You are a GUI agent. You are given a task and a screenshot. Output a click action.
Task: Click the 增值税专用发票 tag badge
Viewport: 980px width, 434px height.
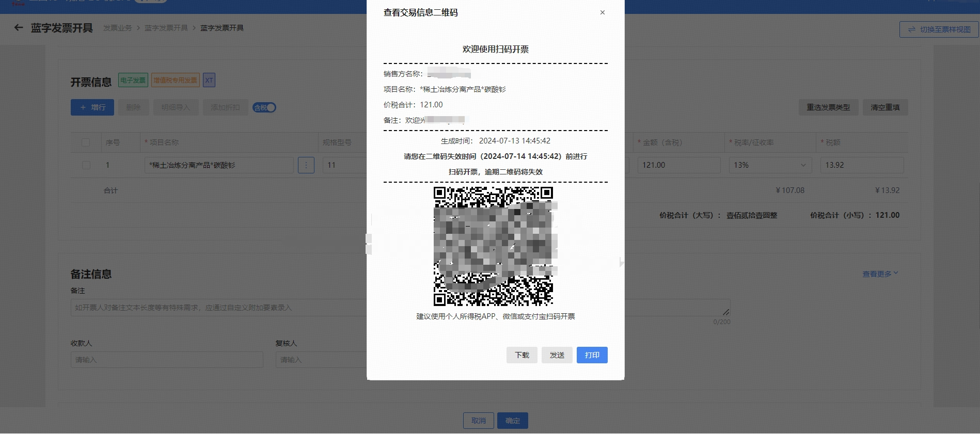coord(175,80)
